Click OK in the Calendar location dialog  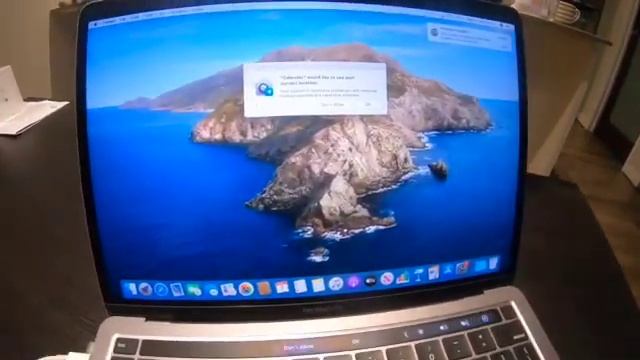tap(367, 104)
